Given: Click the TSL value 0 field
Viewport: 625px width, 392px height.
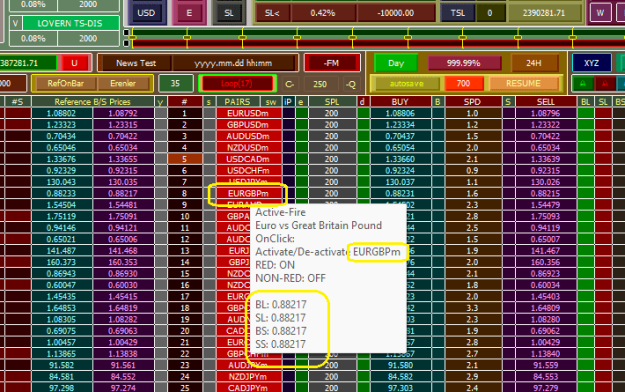Looking at the screenshot, I should (x=490, y=13).
